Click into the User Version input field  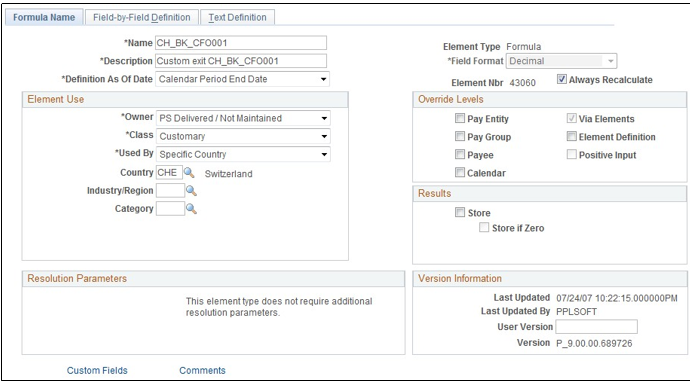(596, 327)
